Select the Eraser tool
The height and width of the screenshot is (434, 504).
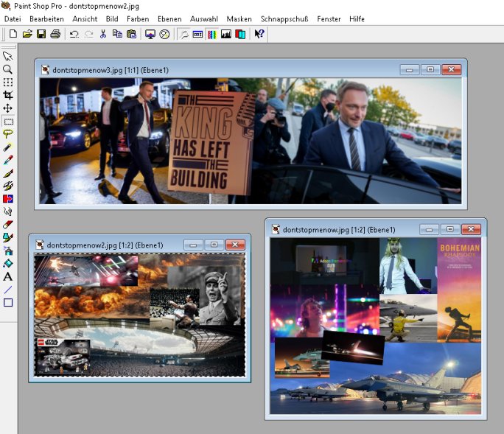(x=8, y=224)
